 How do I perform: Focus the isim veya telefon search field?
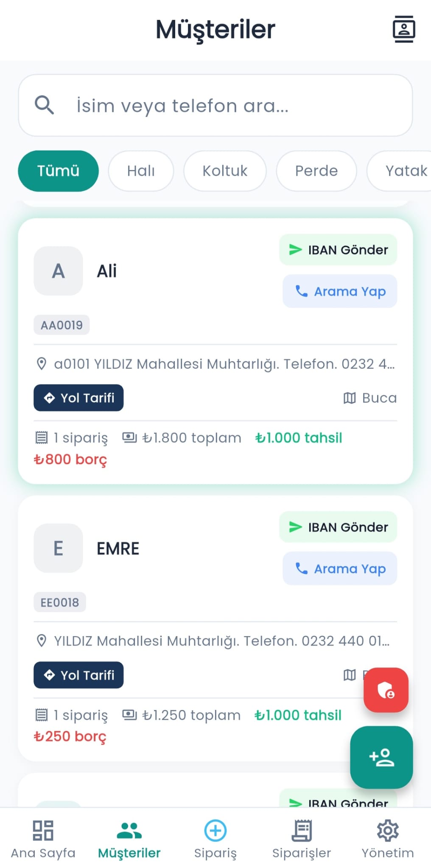[x=215, y=105]
